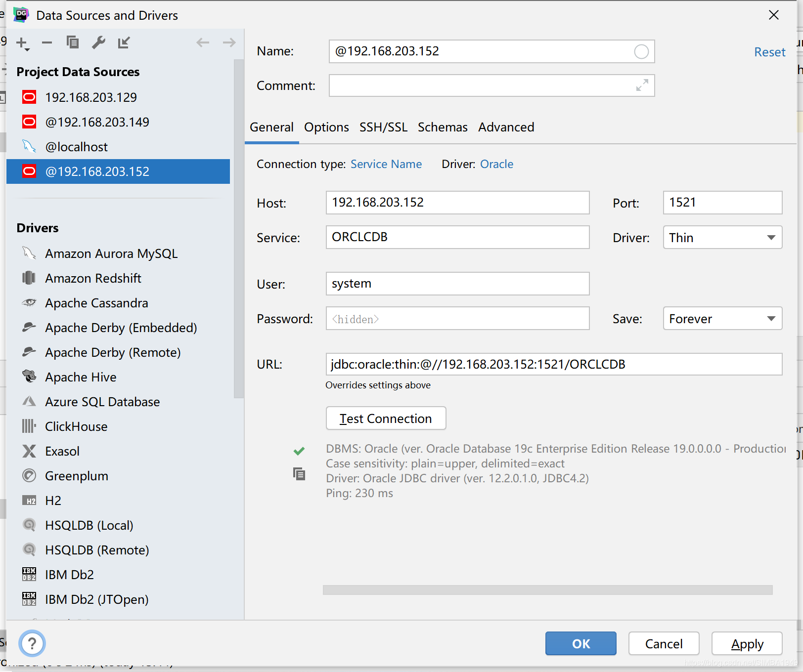This screenshot has height=672, width=803.
Task: Switch to the Options tab
Action: (326, 127)
